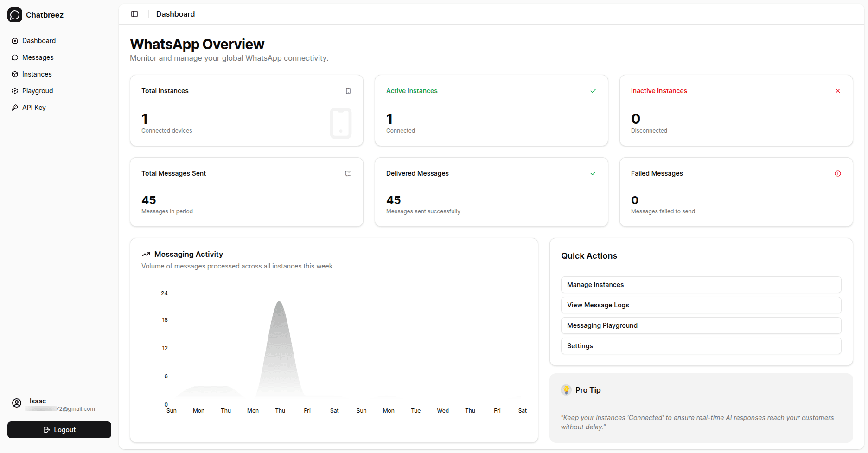Click the Inactive Instances heading

coord(659,91)
